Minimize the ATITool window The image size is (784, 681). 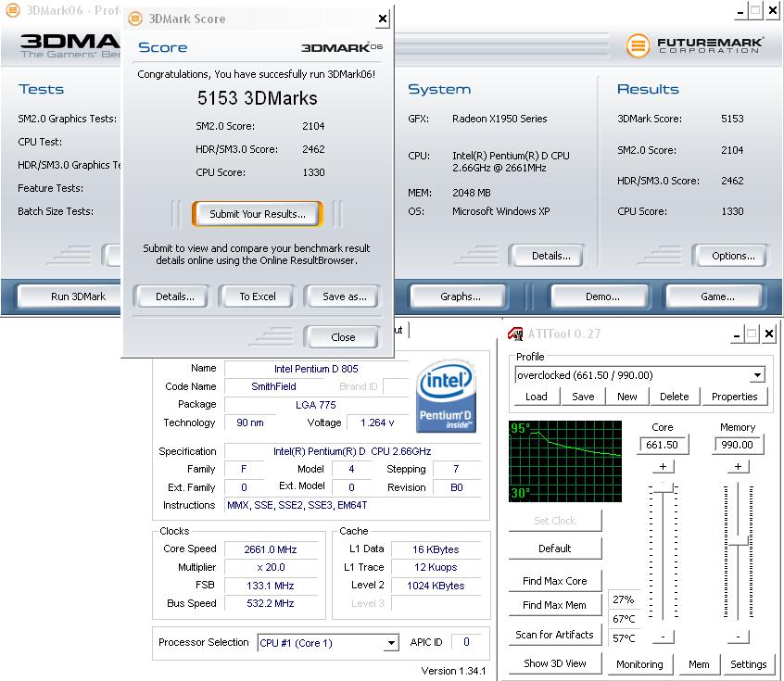tap(736, 334)
